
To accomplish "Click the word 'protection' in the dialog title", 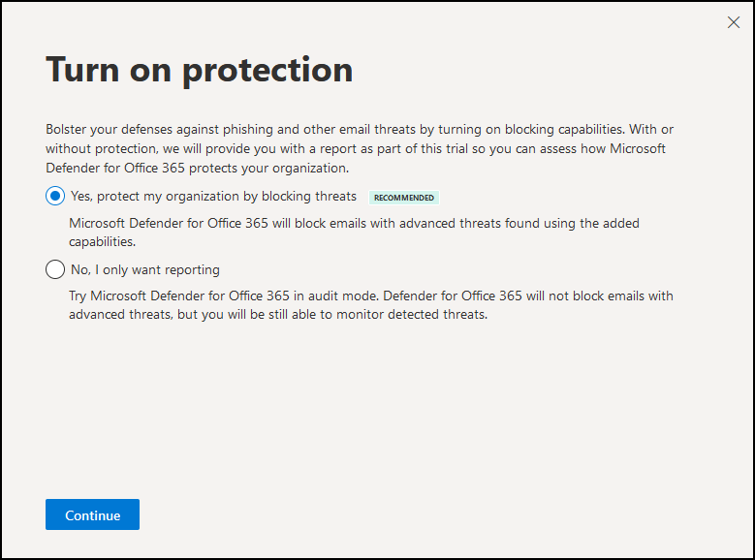I will point(267,72).
